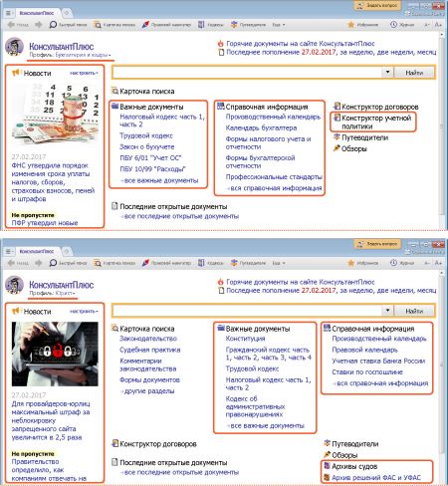Image resolution: width=448 pixels, height=486 pixels.
Task: Expand Еще dropdown in Бухгалтерия window toolbar
Action: (279, 25)
